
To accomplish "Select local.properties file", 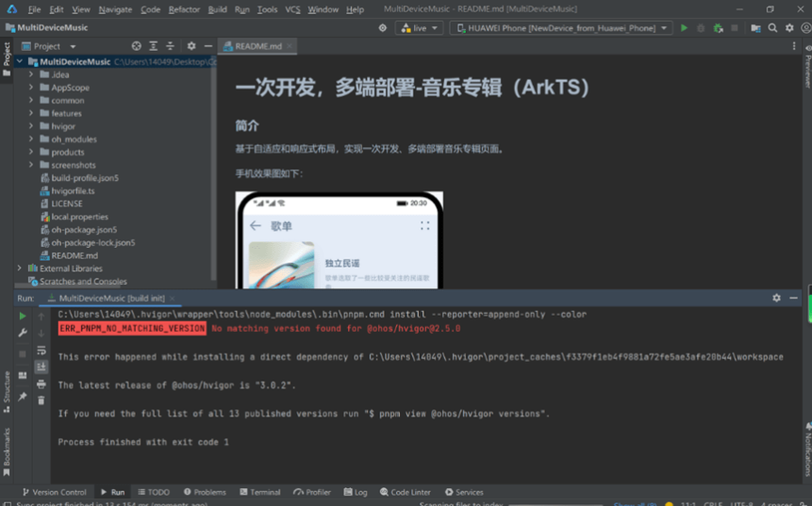I will (x=75, y=217).
